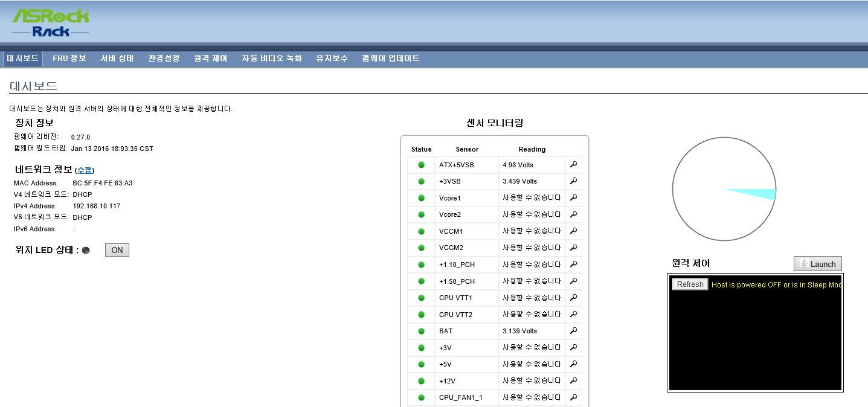Turn the location LED ON
The image size is (868, 407).
(x=117, y=250)
